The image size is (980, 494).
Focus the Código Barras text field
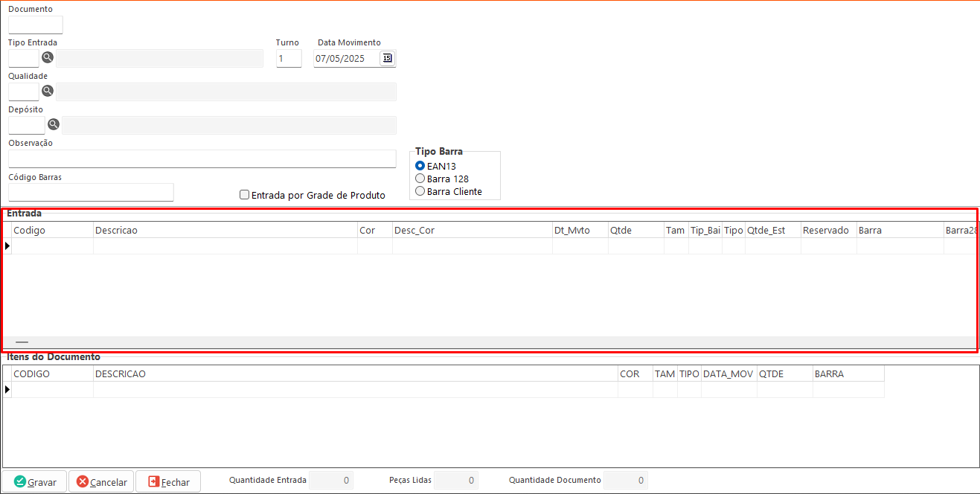(x=91, y=192)
